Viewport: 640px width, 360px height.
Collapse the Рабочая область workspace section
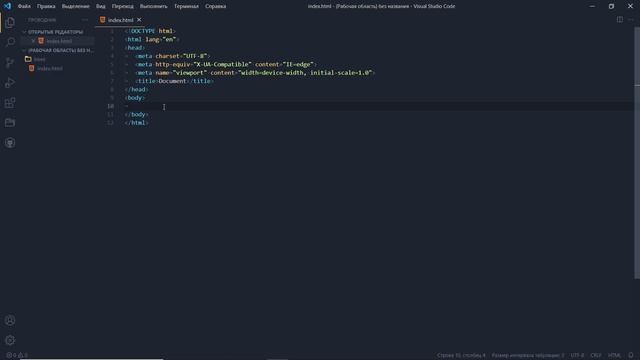(x=58, y=50)
